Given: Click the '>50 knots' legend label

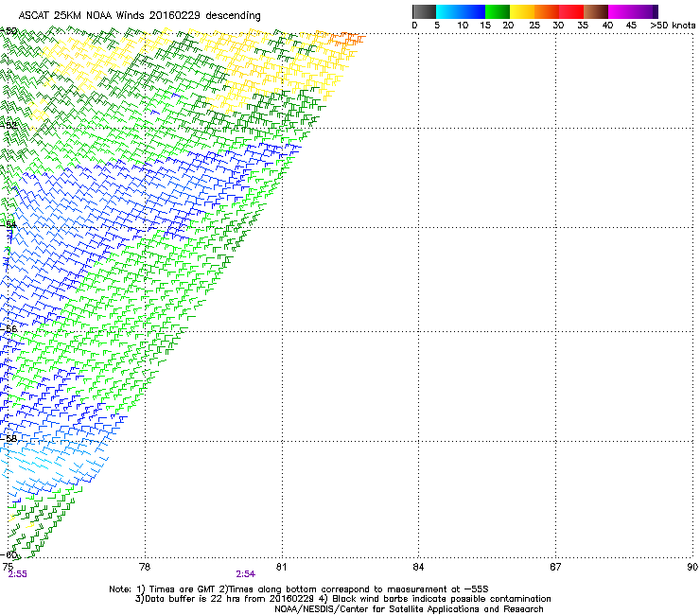Looking at the screenshot, I should pos(673,26).
